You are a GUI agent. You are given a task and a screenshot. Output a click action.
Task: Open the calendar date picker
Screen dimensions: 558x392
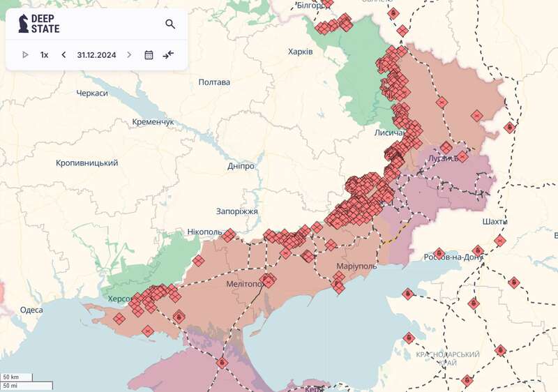(149, 54)
